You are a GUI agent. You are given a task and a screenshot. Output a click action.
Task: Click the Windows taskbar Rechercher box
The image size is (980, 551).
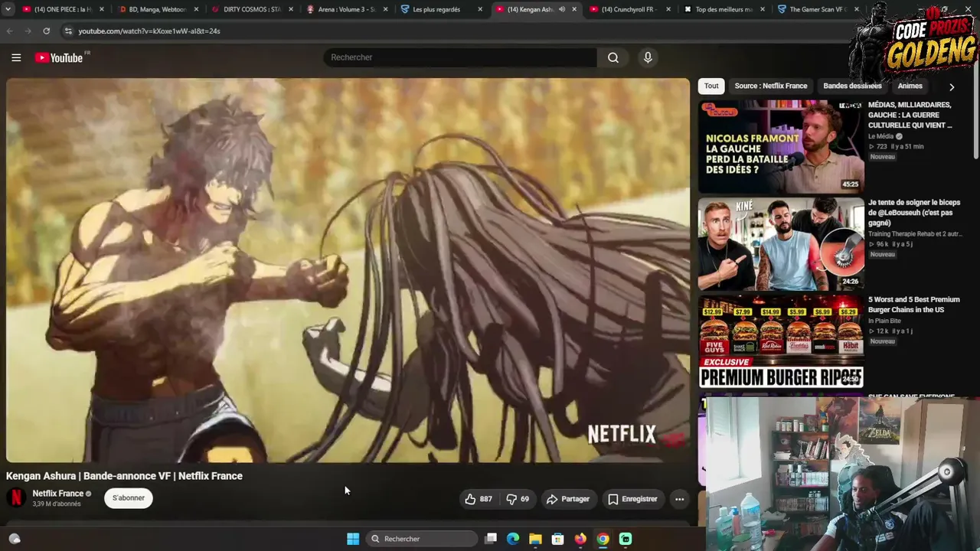(420, 539)
